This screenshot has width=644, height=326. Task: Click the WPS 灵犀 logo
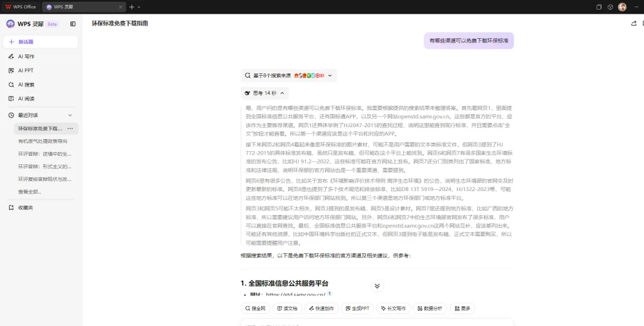click(x=10, y=24)
